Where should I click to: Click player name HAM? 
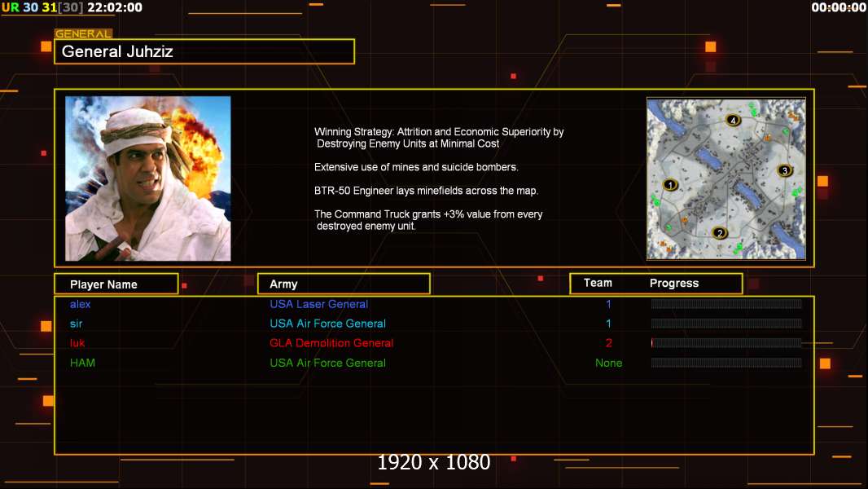82,363
